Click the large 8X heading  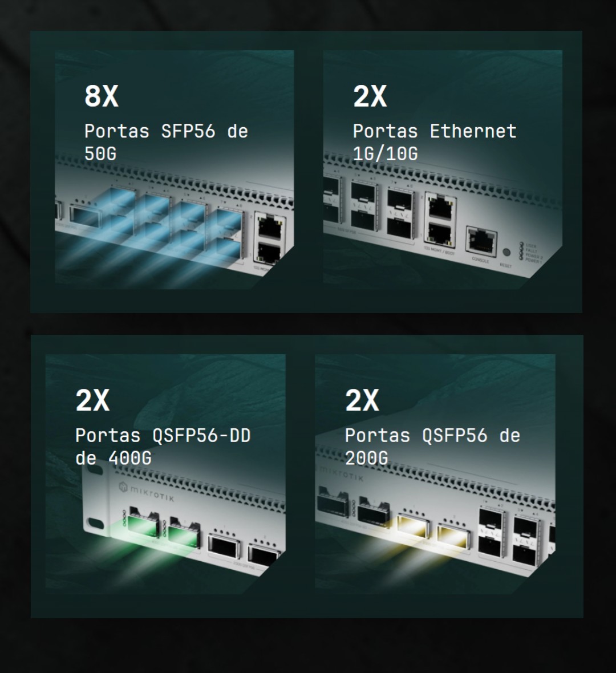(x=102, y=96)
